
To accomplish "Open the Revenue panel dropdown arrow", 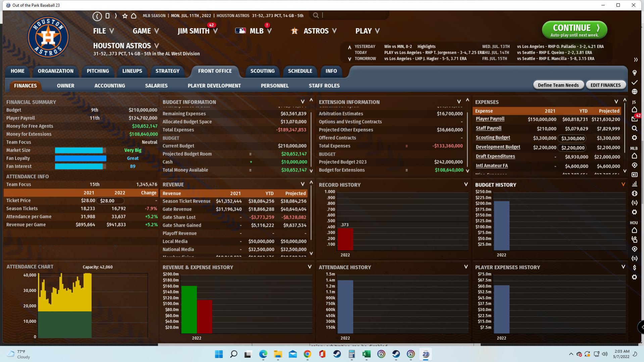I will coord(302,184).
